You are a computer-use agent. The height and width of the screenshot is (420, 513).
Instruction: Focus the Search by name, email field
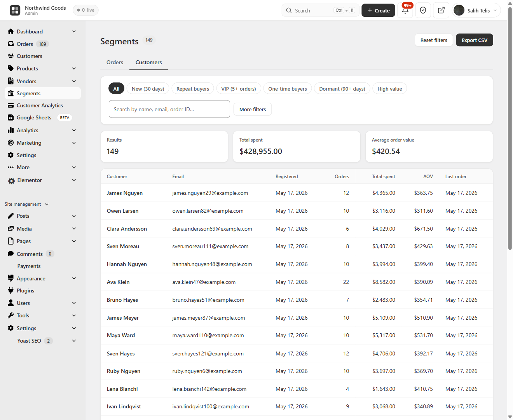pos(169,109)
